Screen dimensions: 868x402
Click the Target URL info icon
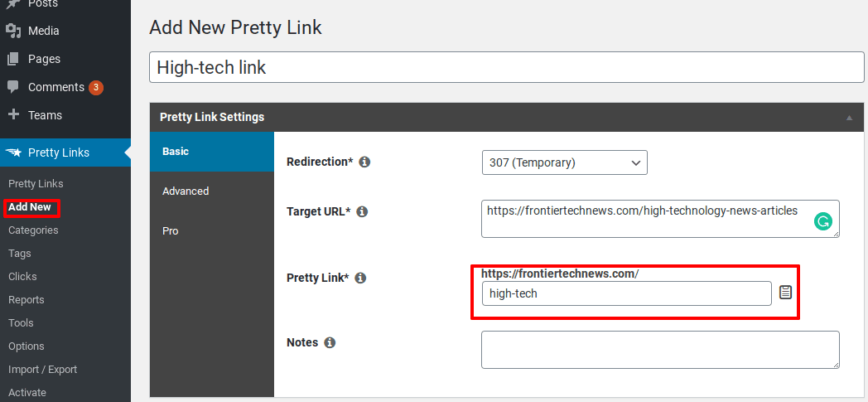tap(362, 211)
